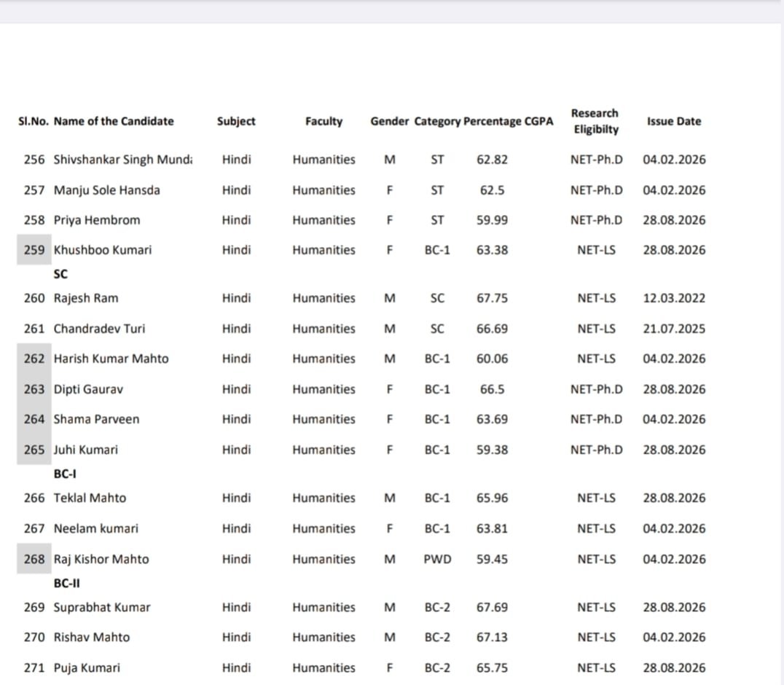The height and width of the screenshot is (685, 784).
Task: Click gender M in Chandradev Turi's row
Action: (390, 329)
